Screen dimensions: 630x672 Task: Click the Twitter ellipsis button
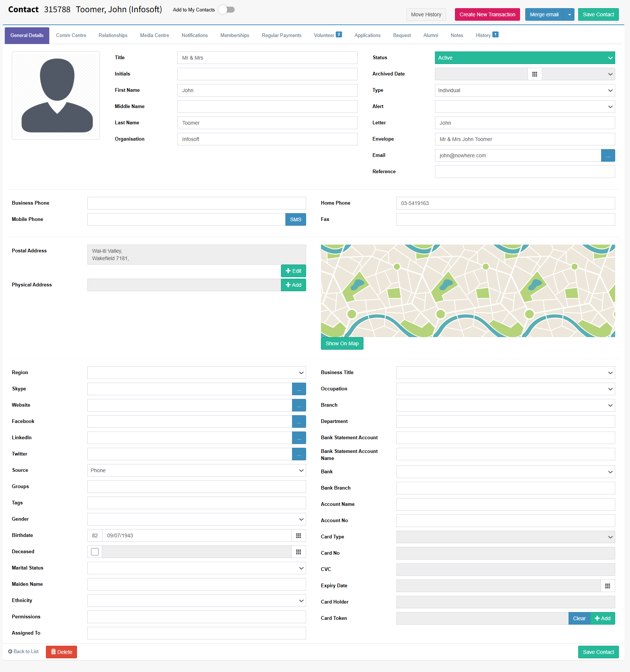coord(299,454)
